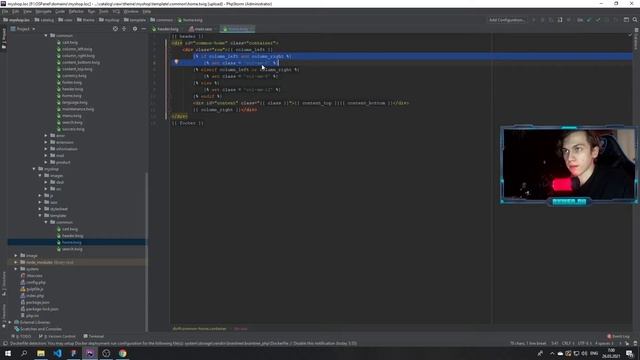Open the Help menu
640x360 pixels.
(147, 11)
